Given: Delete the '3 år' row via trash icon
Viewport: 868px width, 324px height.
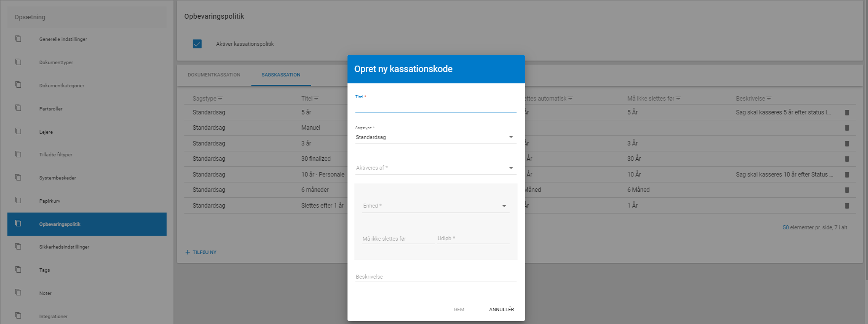Looking at the screenshot, I should click(847, 144).
